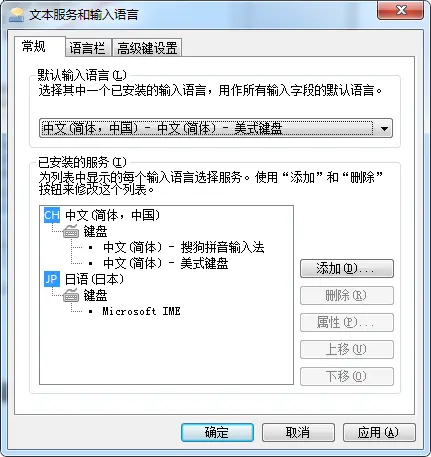Screen dimensions: 431x457
Task: Click keyboard icon under 中文(简体，中国)
Action: [71, 231]
